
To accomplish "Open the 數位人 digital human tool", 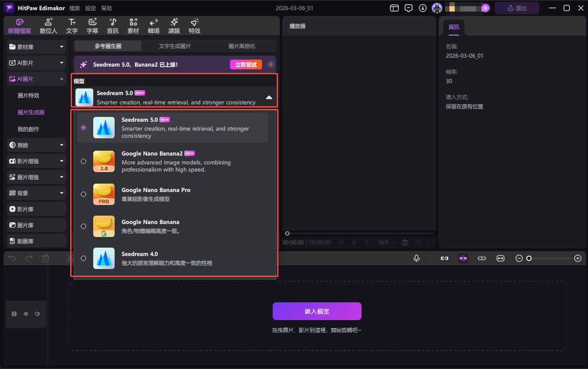I will [x=48, y=26].
